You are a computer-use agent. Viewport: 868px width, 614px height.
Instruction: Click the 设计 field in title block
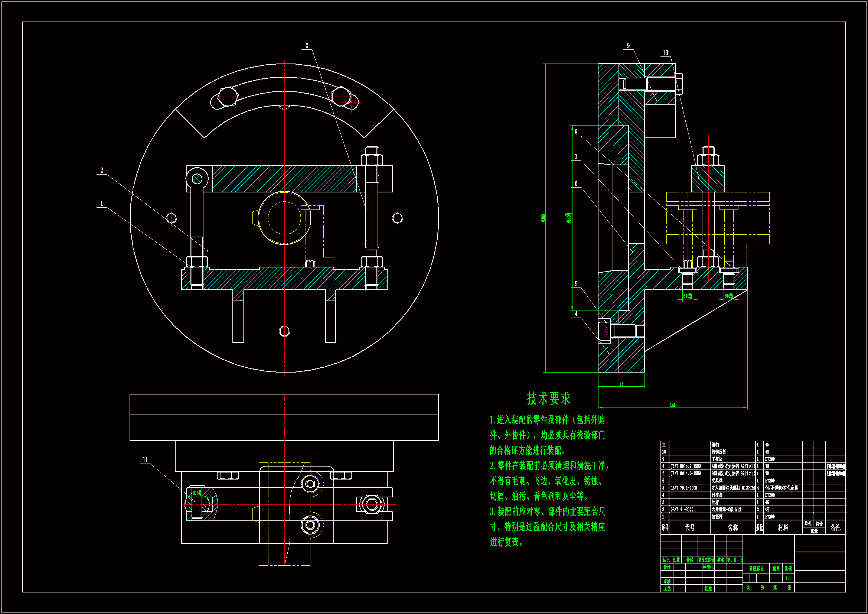pyautogui.click(x=667, y=567)
